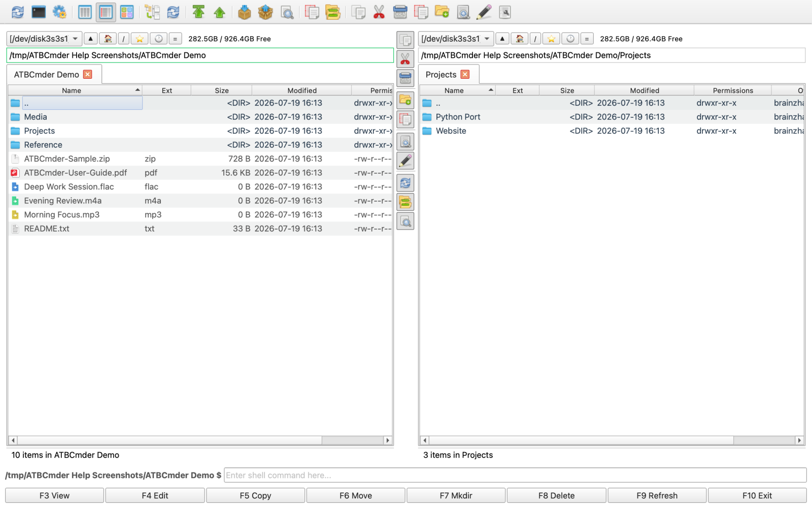Screen dimensions: 812x508
Task: Sort left panel by Name column header
Action: pyautogui.click(x=75, y=90)
